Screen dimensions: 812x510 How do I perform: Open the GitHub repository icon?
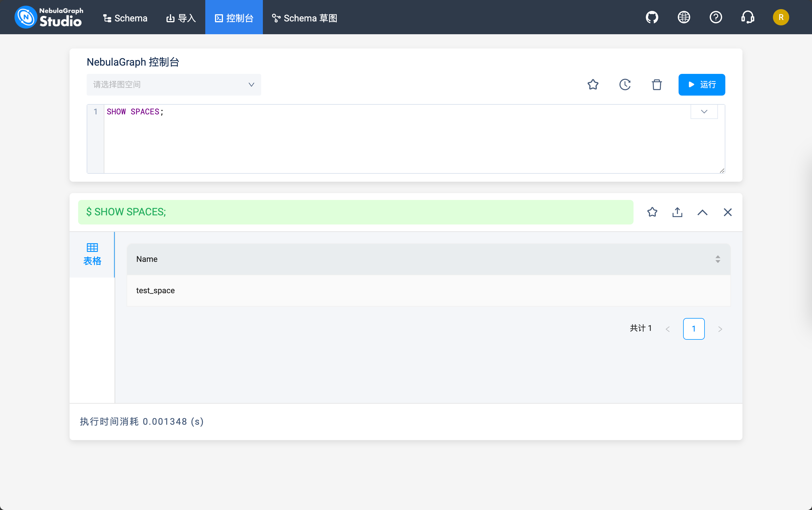651,17
